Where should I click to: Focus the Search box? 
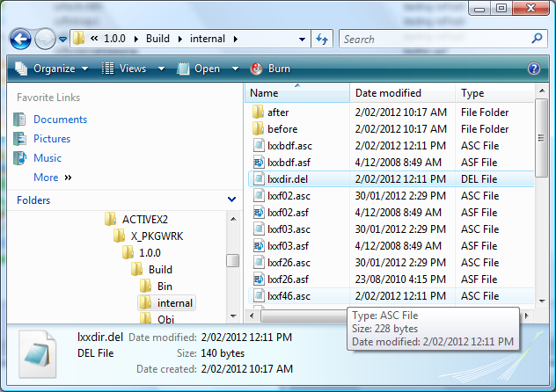pos(435,39)
